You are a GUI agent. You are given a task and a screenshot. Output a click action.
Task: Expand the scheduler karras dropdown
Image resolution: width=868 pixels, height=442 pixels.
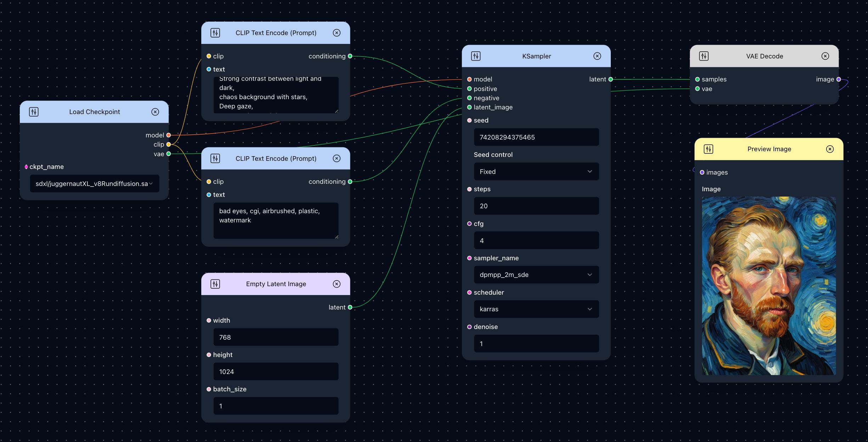536,309
